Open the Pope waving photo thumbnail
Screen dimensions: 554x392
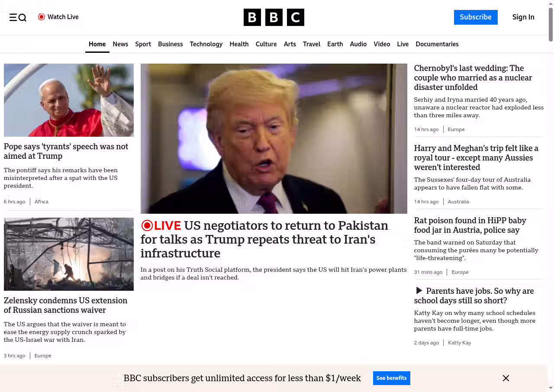click(x=69, y=100)
